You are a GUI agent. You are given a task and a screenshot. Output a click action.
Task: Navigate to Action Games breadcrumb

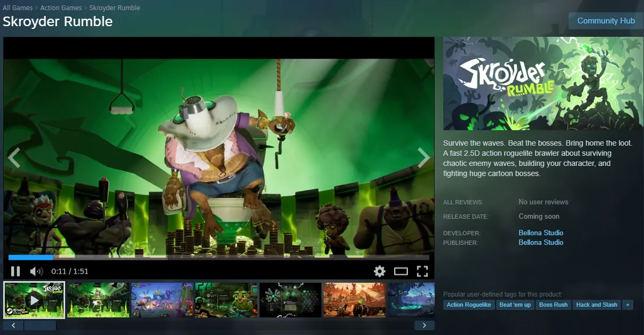61,8
